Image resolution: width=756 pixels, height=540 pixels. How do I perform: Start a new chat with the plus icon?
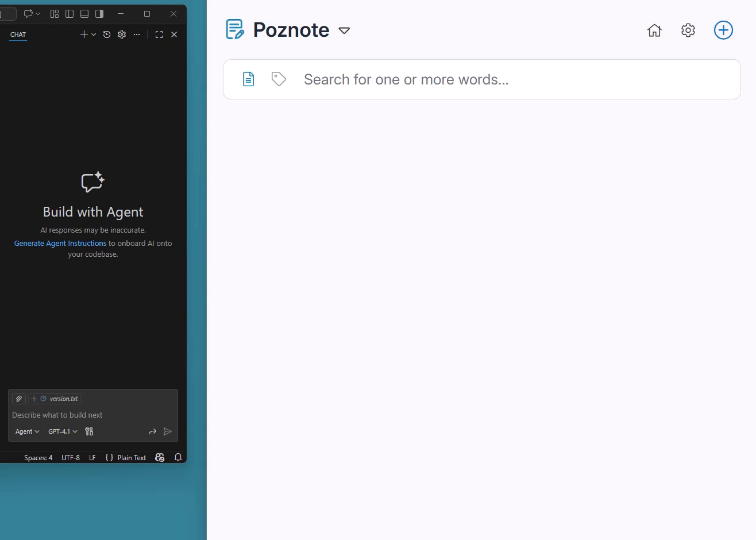84,34
